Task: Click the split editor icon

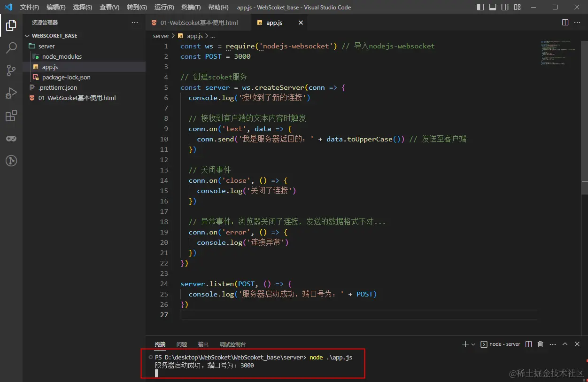Action: (x=565, y=23)
